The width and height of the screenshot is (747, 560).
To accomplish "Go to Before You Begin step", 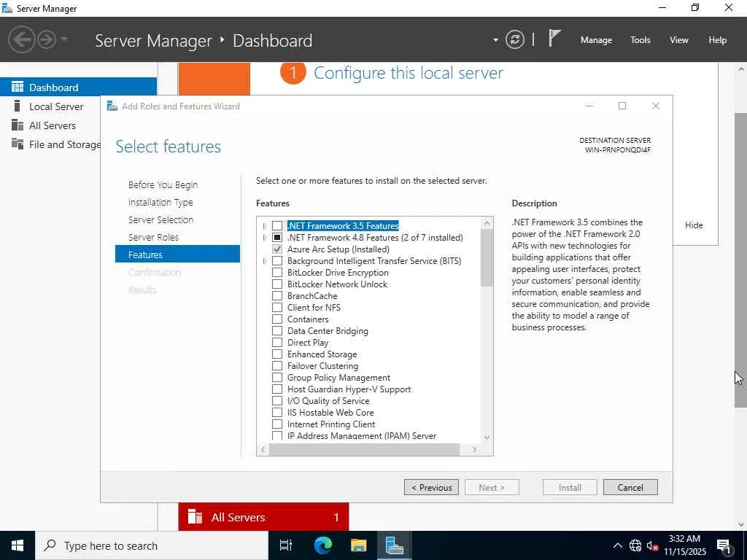I will pos(163,184).
